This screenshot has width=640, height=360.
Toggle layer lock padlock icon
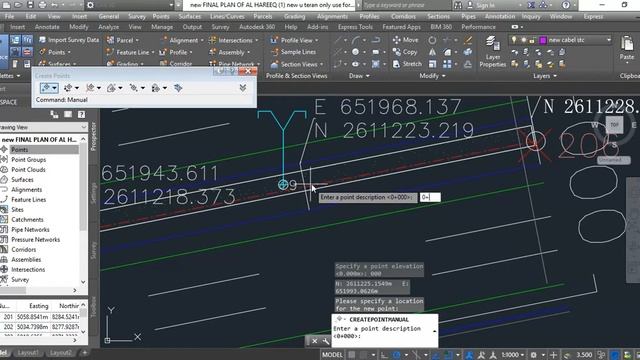(x=532, y=40)
